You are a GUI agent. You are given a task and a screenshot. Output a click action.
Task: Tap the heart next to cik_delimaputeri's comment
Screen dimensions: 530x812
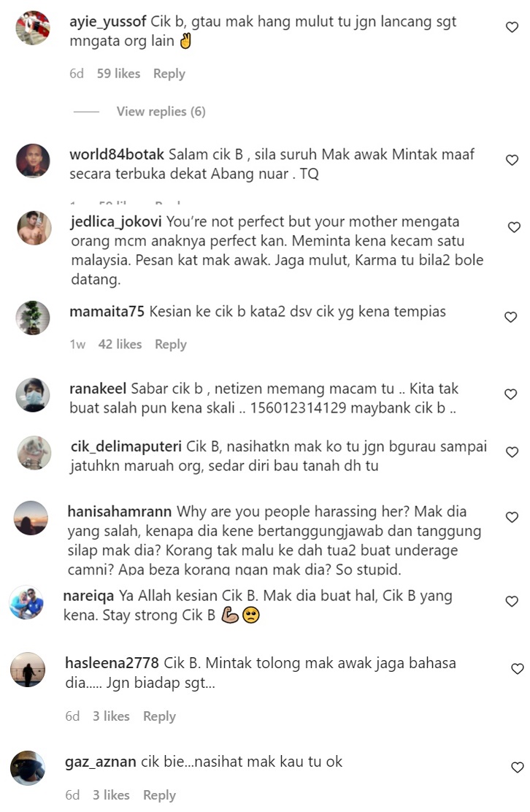pos(512,452)
